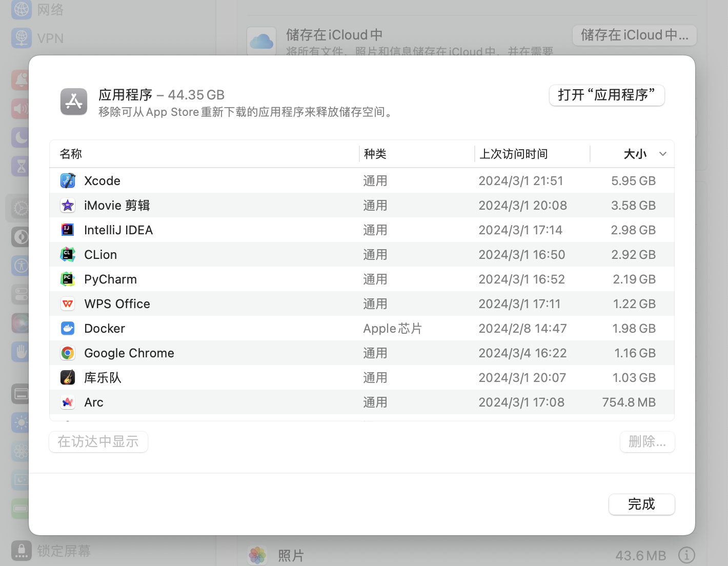Viewport: 728px width, 566px height.
Task: Click the VPN globe icon in sidebar
Action: click(x=22, y=38)
